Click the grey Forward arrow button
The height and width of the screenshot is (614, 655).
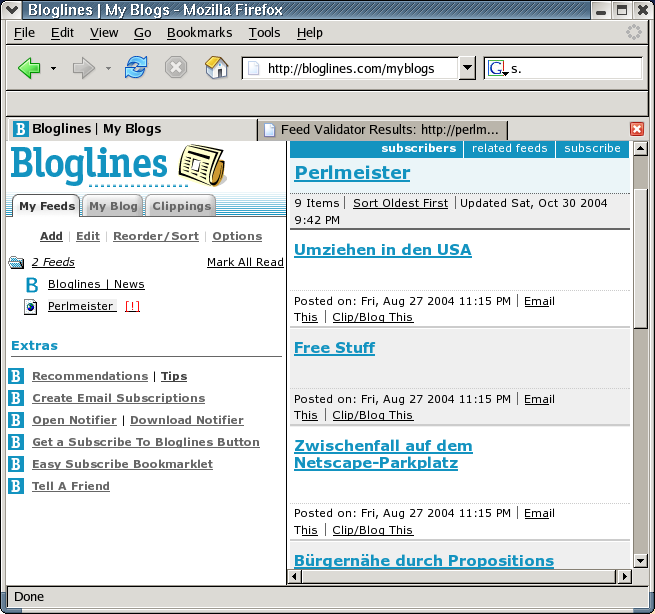84,68
